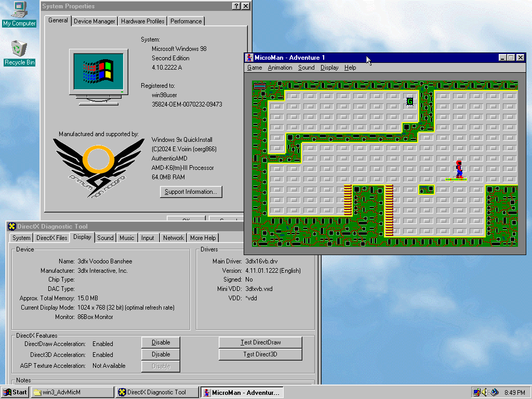The image size is (532, 399).
Task: Open the Start menu
Action: point(15,392)
